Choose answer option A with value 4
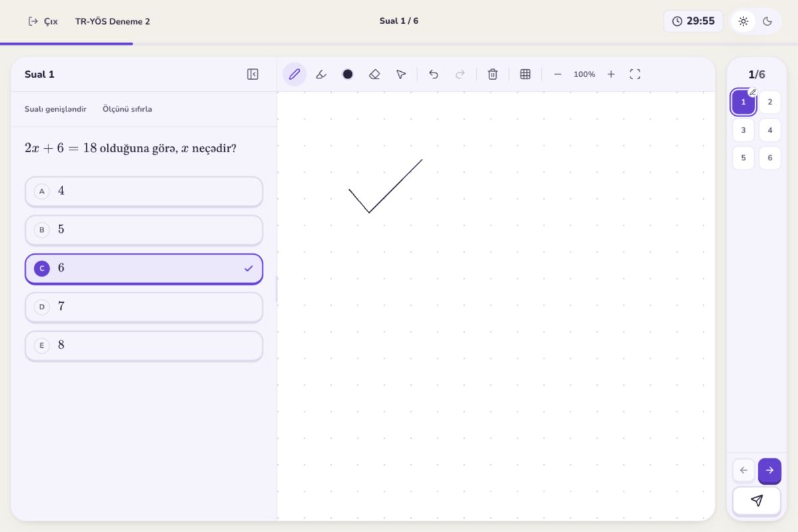 click(x=144, y=192)
